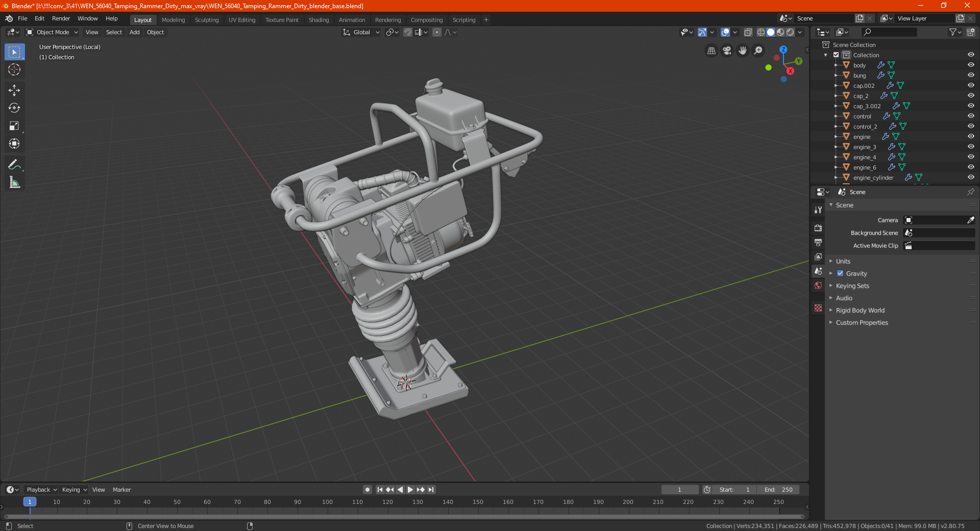Screen dimensions: 980x531
Task: Switch to the Shading workspace tab
Action: point(318,20)
